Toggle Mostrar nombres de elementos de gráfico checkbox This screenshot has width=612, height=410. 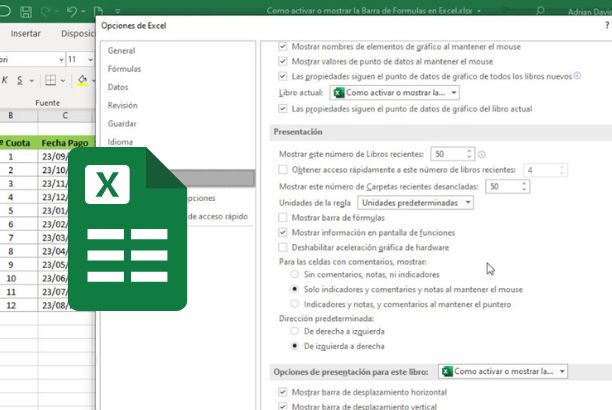pos(283,46)
